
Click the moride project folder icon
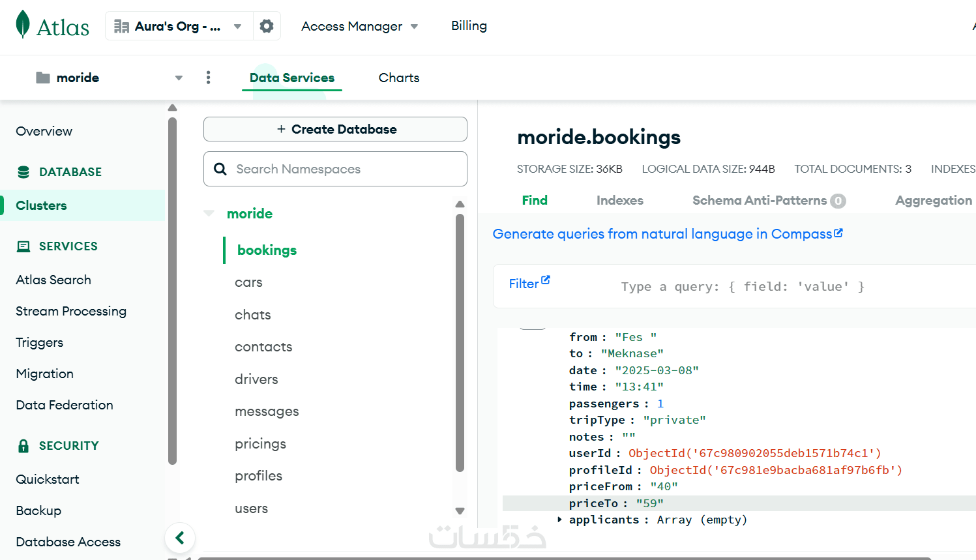pyautogui.click(x=43, y=78)
